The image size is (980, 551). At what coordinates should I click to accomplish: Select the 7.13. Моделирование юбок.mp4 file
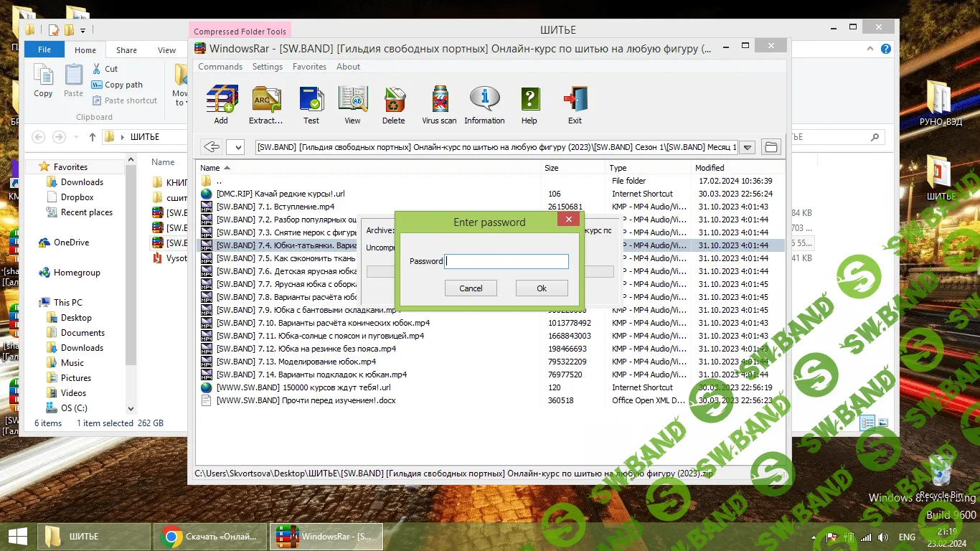click(x=296, y=362)
